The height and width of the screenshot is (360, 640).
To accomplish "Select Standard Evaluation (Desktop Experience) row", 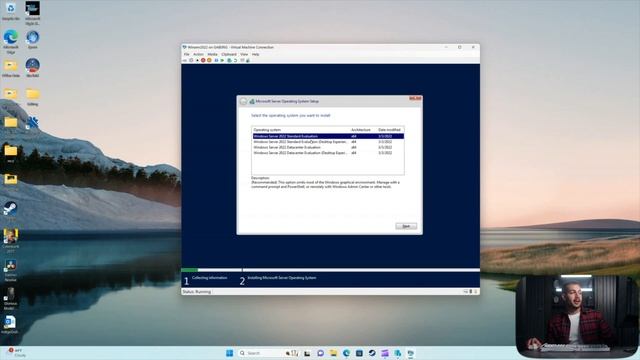I will point(328,142).
